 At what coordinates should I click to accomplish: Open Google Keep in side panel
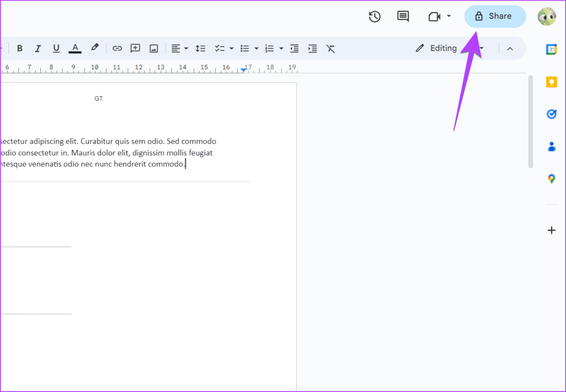551,82
